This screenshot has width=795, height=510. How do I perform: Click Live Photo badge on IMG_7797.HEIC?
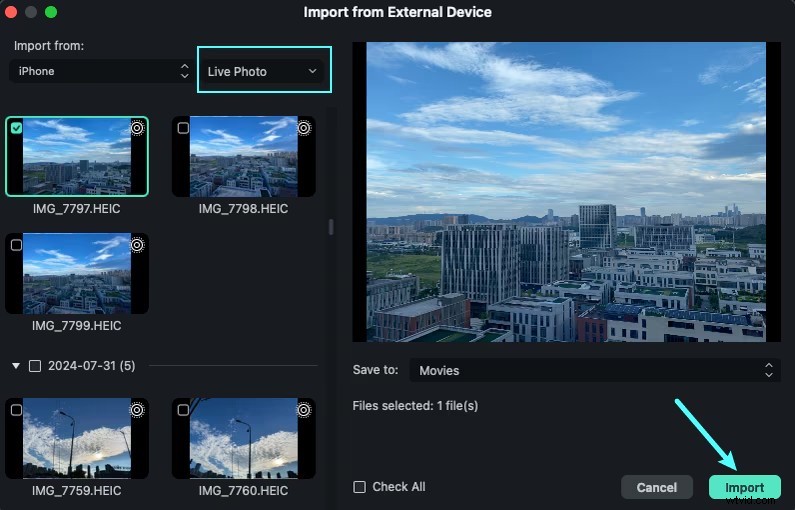point(137,128)
